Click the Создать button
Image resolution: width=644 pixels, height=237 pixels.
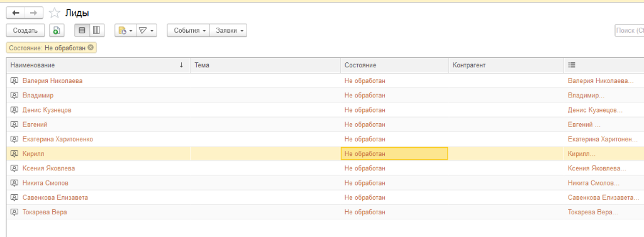25,30
